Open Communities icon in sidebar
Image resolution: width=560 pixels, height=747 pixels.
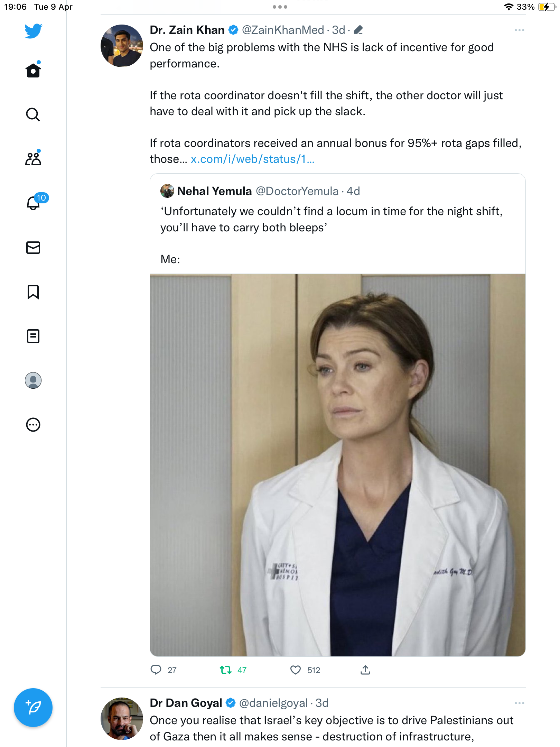[x=33, y=158]
